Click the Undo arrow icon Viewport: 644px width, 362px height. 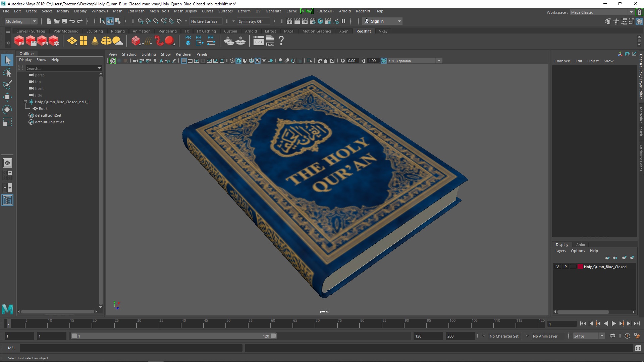(72, 21)
